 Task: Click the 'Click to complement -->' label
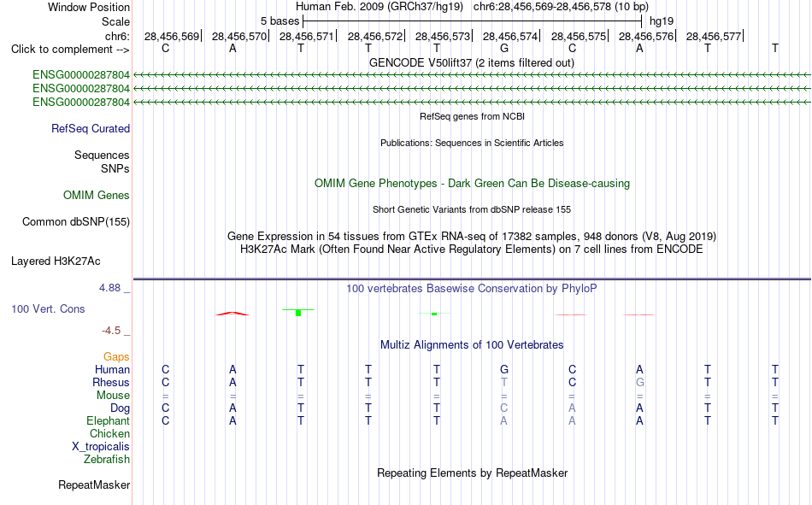[70, 50]
